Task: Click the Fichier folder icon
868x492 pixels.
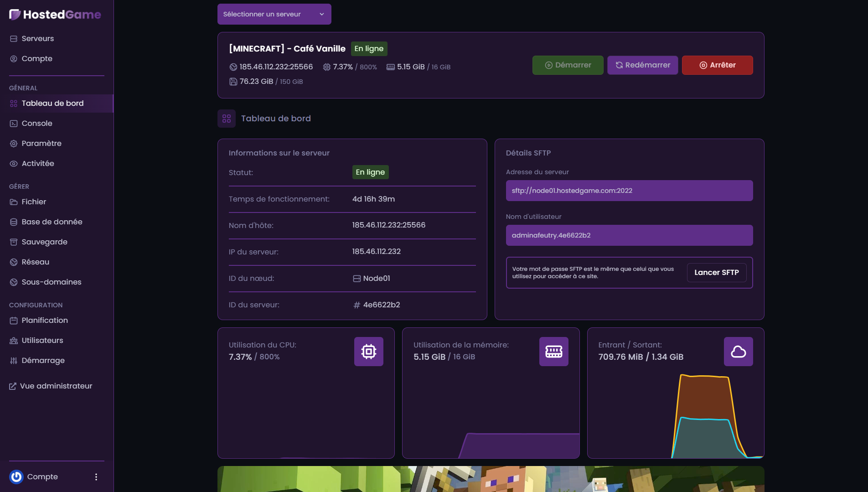Action: pos(14,202)
